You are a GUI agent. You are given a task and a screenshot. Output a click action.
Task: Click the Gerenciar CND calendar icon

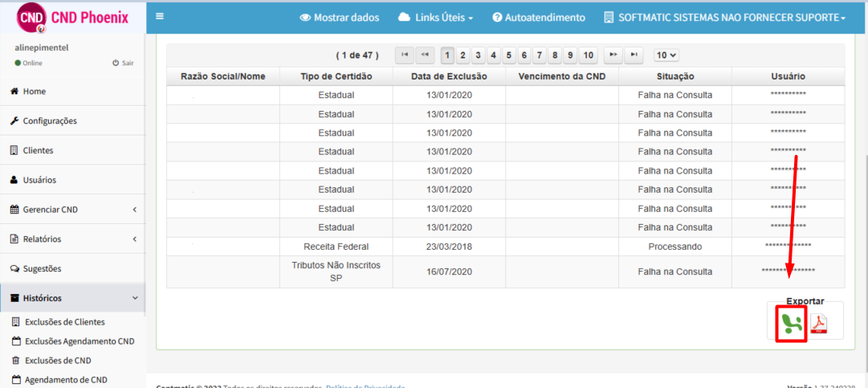[x=15, y=210]
